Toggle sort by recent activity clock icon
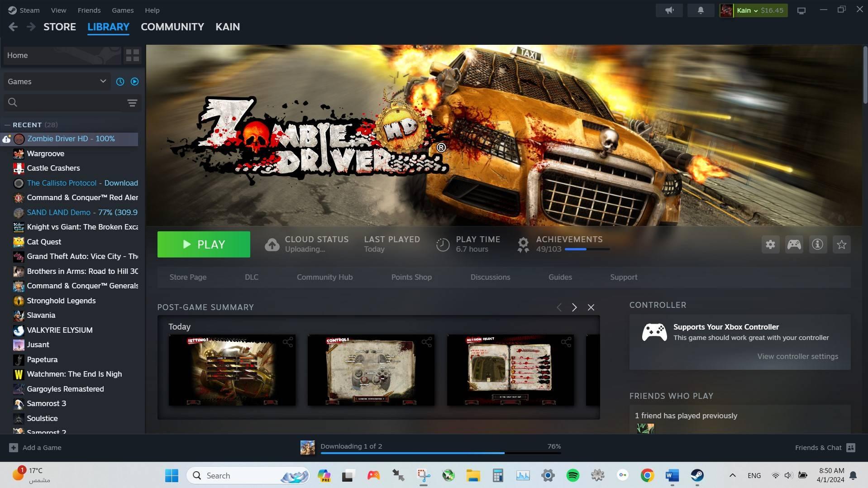This screenshot has width=868, height=488. pyautogui.click(x=120, y=81)
